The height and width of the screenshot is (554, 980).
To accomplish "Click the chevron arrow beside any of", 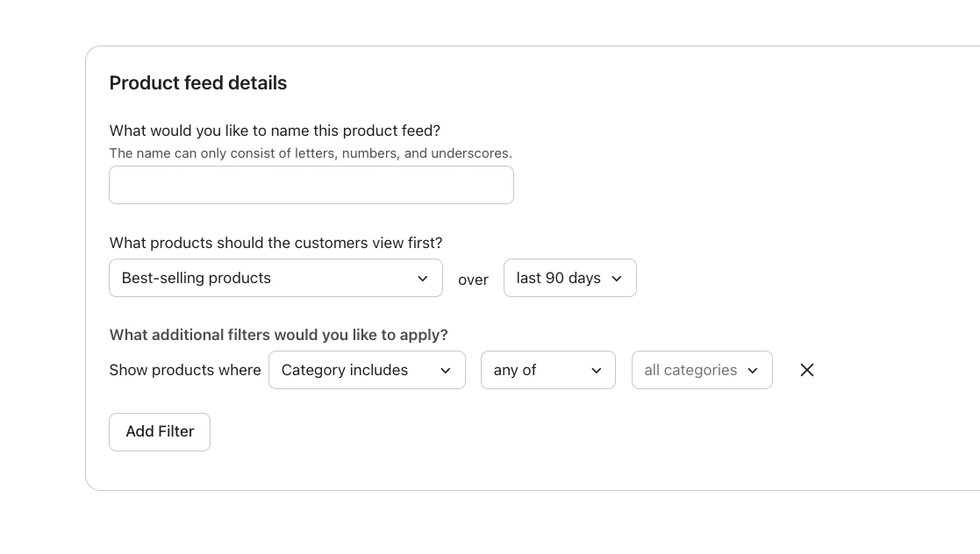I will click(597, 371).
